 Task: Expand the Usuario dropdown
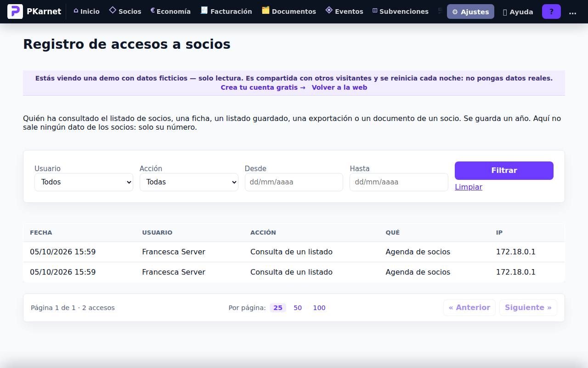pos(84,182)
